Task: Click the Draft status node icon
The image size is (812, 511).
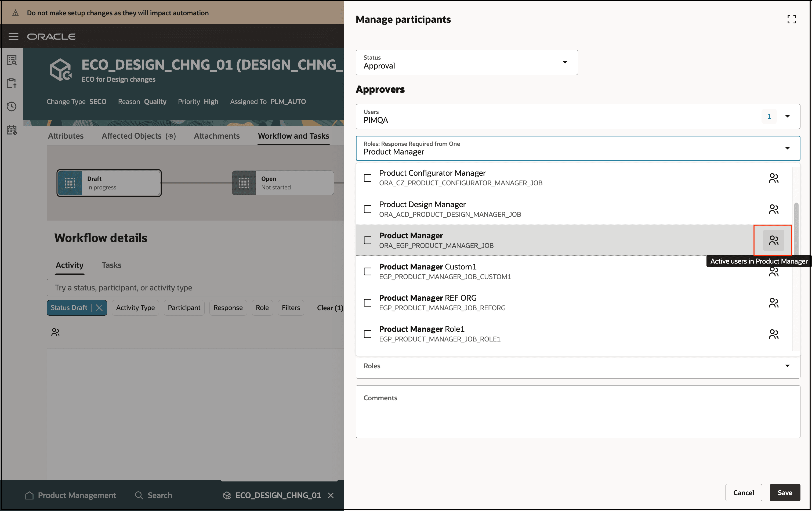Action: coord(70,183)
